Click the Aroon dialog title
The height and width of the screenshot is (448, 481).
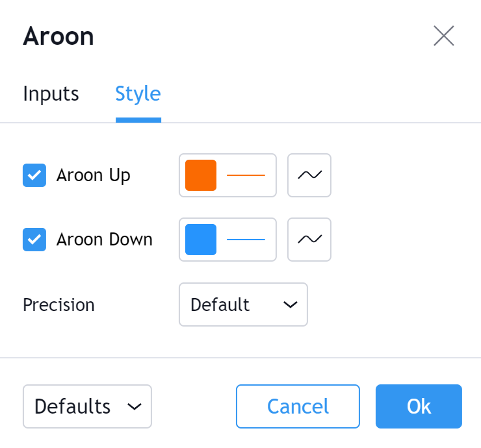(58, 36)
